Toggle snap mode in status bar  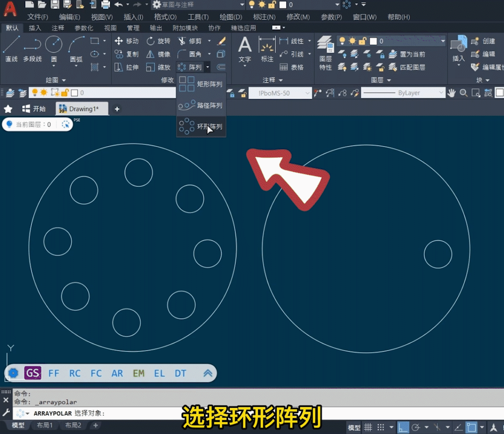point(381,427)
